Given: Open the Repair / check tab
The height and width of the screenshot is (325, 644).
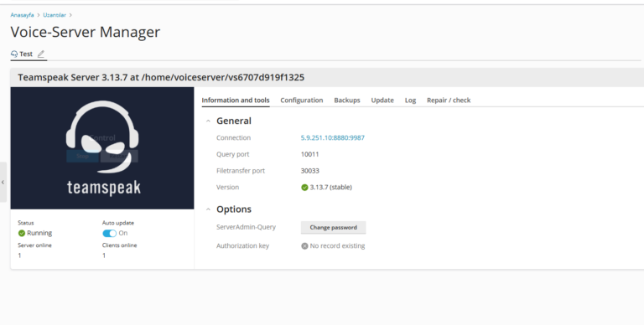Looking at the screenshot, I should click(x=449, y=101).
